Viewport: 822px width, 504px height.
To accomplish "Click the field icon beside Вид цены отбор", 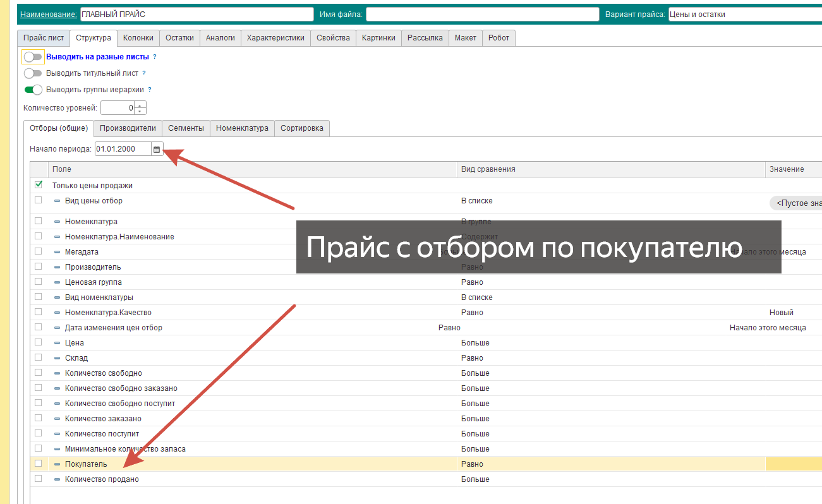I will tap(57, 201).
